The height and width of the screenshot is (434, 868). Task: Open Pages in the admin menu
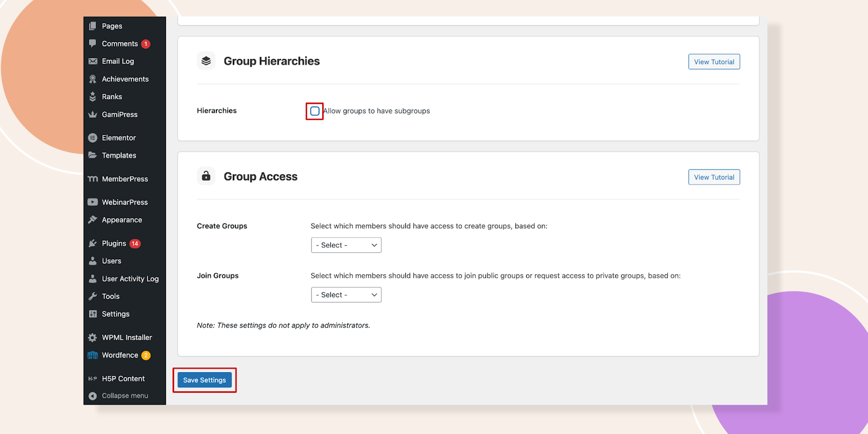coord(125,26)
